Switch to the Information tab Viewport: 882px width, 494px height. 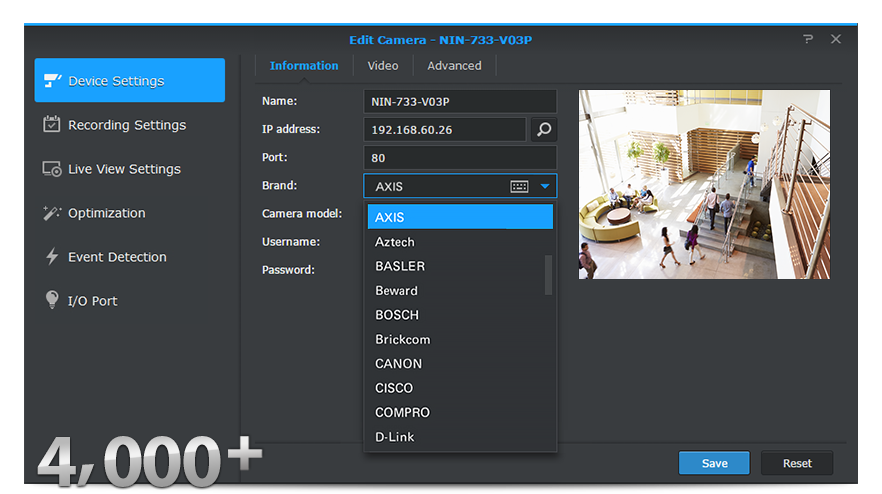pyautogui.click(x=304, y=66)
